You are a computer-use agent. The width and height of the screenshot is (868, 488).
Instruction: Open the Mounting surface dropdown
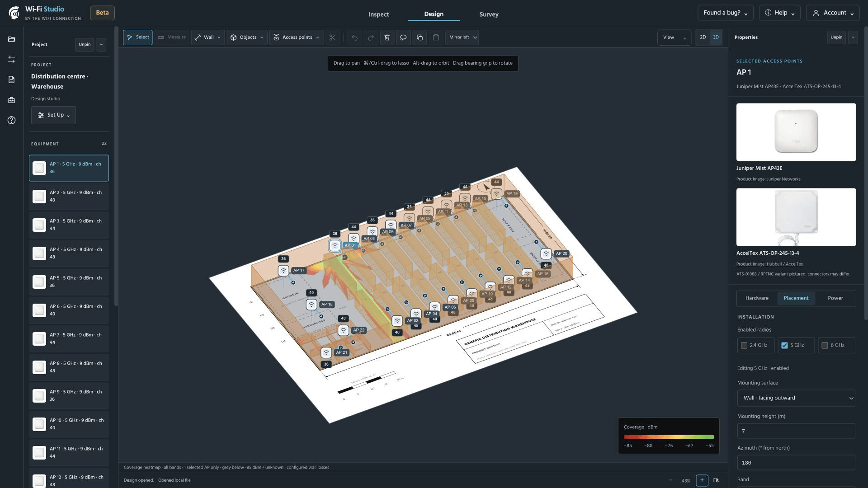(796, 398)
